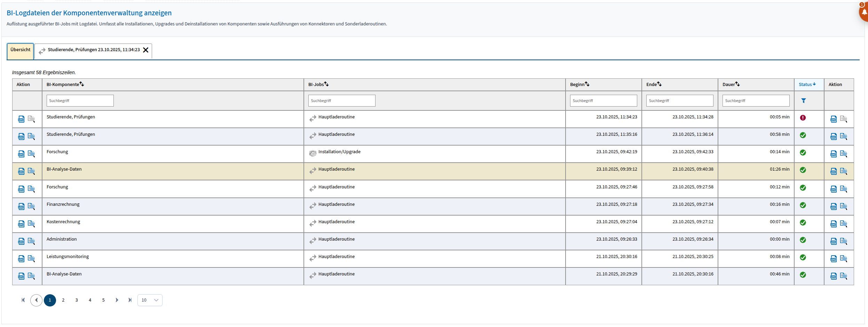Toggle sorting by Dauer column
868x327 pixels.
(737, 84)
